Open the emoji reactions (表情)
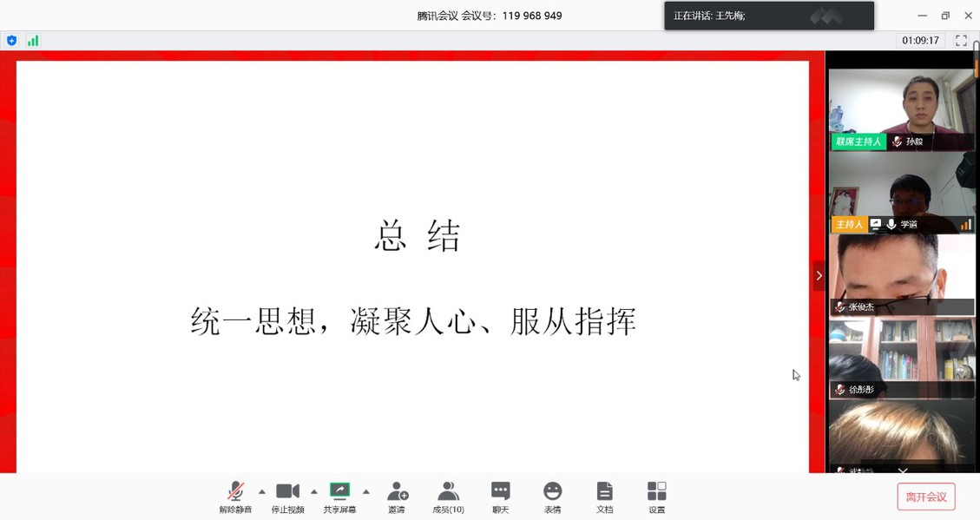Viewport: 980px width, 520px height. [552, 497]
